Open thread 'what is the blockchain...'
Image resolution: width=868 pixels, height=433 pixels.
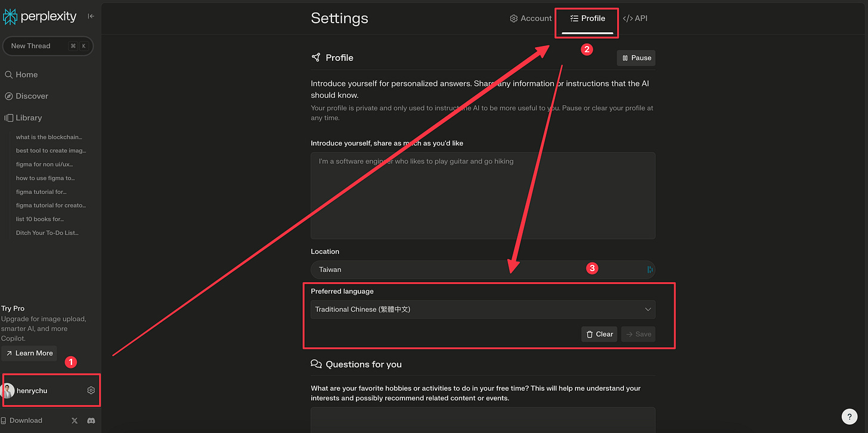pyautogui.click(x=49, y=137)
